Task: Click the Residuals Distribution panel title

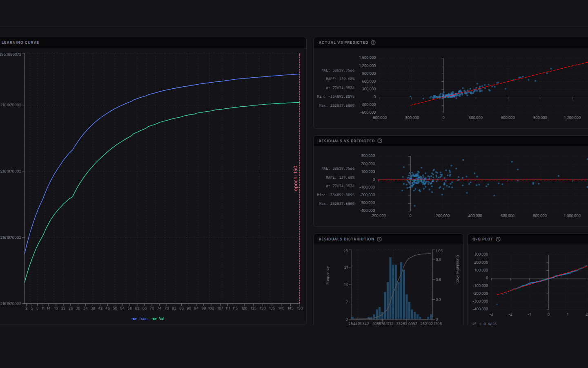Action: tap(346, 239)
